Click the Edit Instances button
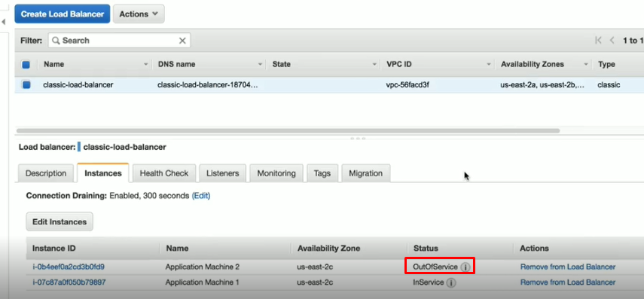The width and height of the screenshot is (644, 299). [60, 221]
